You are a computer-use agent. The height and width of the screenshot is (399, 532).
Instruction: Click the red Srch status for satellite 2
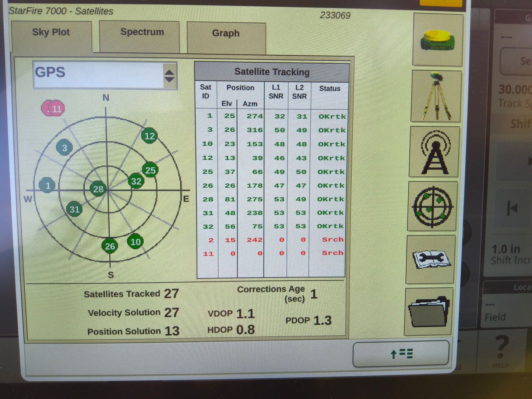pyautogui.click(x=332, y=240)
